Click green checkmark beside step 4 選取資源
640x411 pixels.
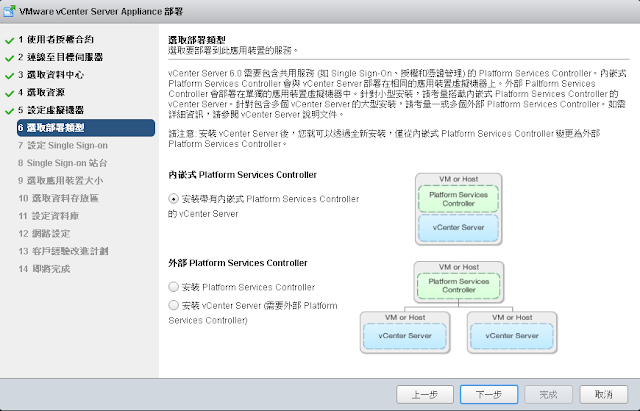click(x=9, y=93)
